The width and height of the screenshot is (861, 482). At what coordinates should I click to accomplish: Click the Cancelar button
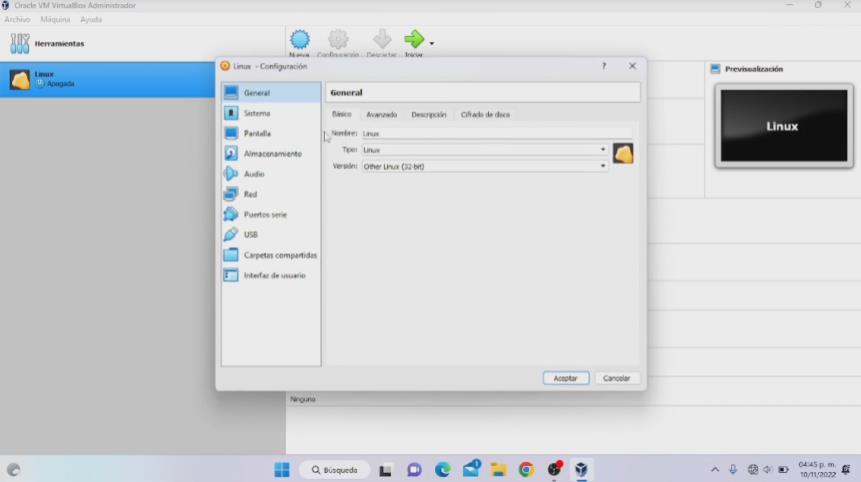click(x=616, y=378)
